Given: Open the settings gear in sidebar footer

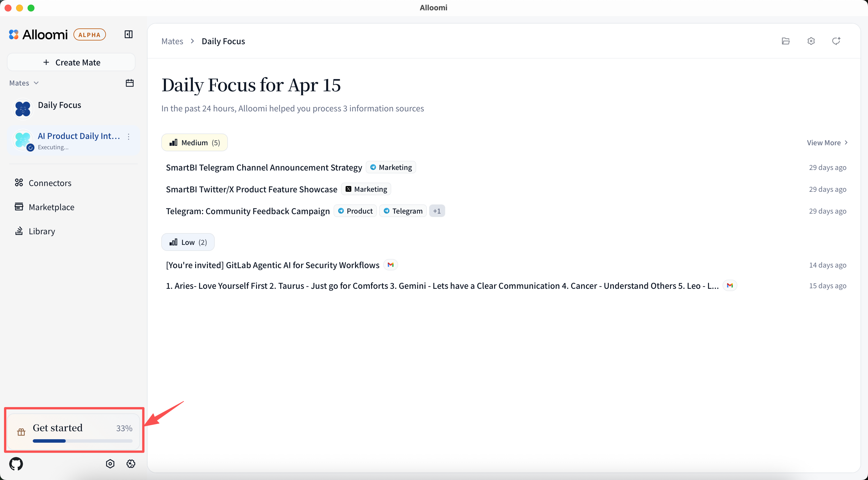Looking at the screenshot, I should point(131,464).
